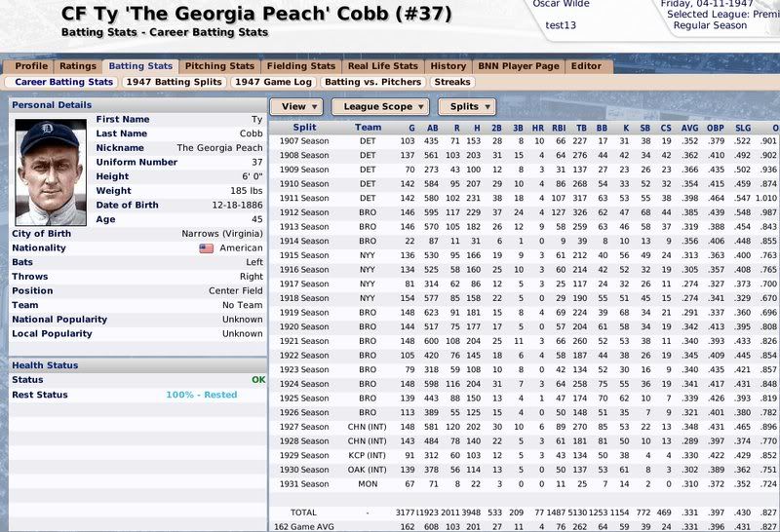Show the 1947 Batting Splits subtab
The width and height of the screenshot is (780, 532).
(x=174, y=82)
